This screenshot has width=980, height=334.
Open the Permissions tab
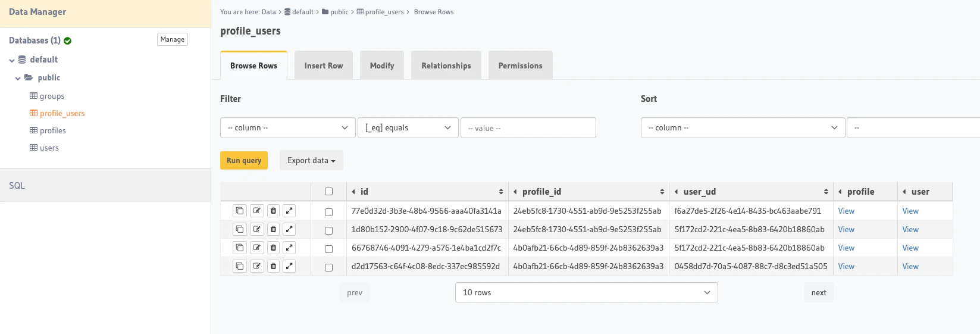521,65
